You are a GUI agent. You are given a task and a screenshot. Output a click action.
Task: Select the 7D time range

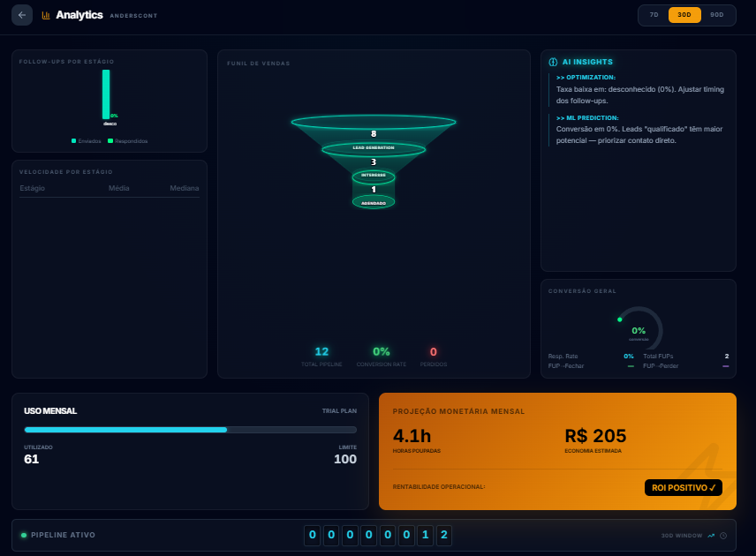pos(652,15)
